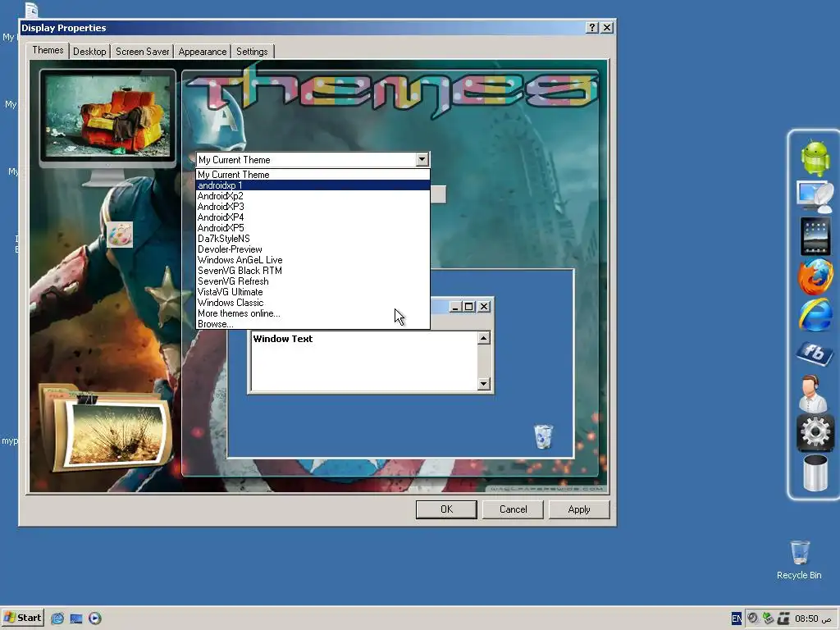Click the photo folder icon in dialog
840x630 pixels.
[106, 427]
